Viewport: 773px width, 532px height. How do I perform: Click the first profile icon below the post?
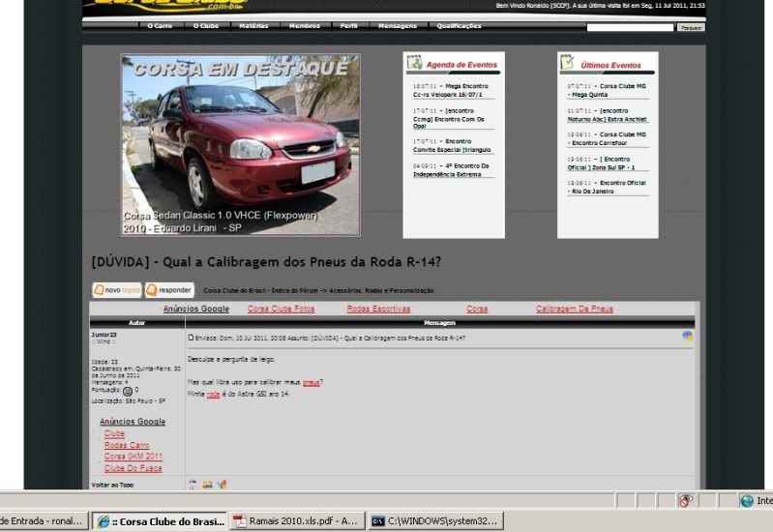tap(193, 485)
